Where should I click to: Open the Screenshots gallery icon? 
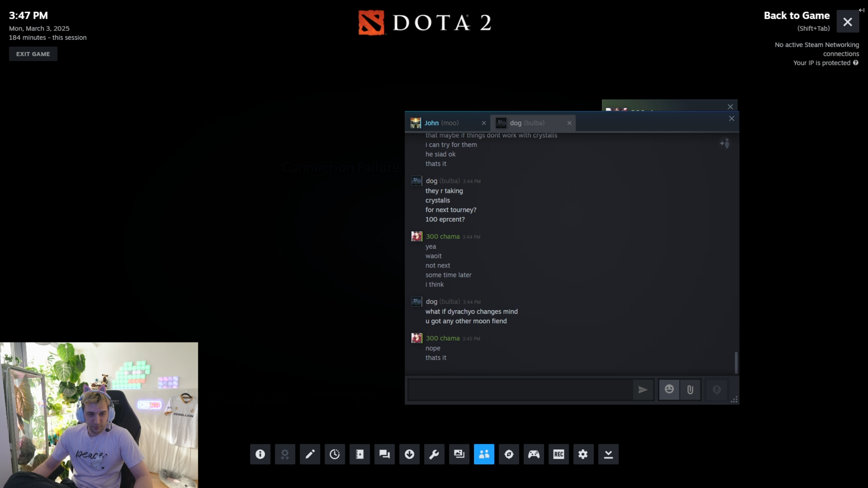point(459,454)
